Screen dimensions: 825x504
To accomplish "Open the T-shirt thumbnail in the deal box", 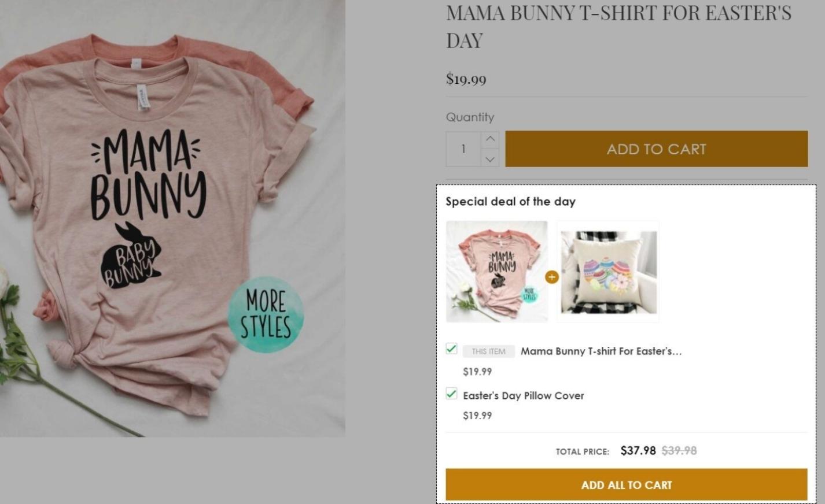I will coord(496,271).
